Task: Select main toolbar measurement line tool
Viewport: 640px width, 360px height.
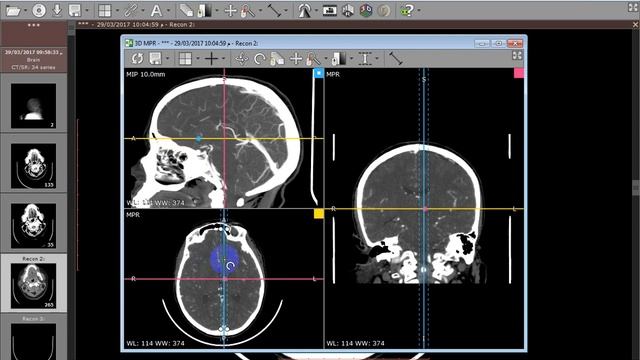Action: pyautogui.click(x=274, y=10)
